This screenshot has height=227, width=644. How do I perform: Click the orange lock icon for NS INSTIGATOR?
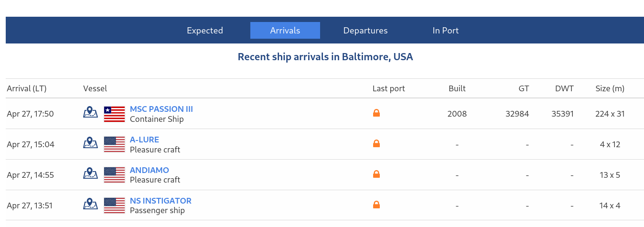click(376, 205)
